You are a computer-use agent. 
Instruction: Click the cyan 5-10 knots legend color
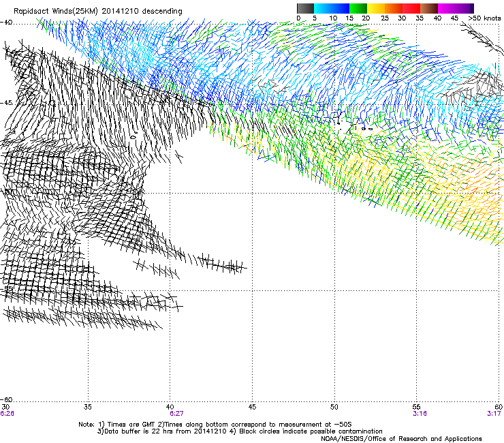[323, 8]
